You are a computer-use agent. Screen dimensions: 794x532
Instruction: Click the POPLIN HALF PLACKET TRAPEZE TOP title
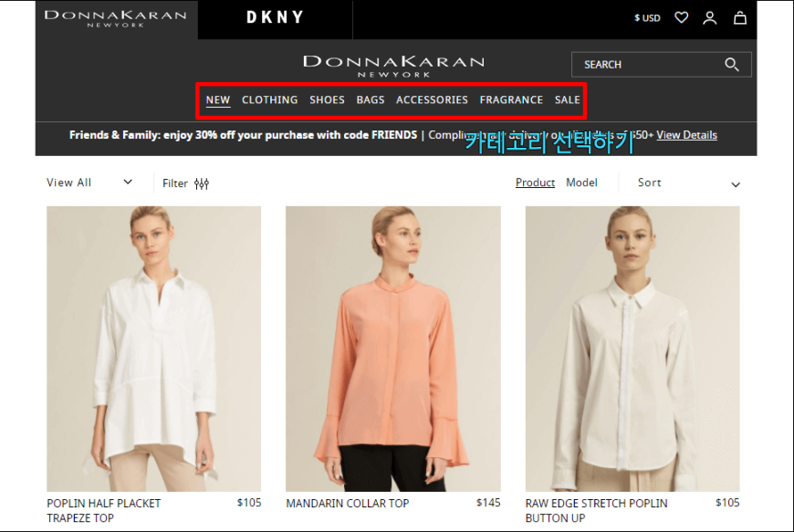[104, 511]
